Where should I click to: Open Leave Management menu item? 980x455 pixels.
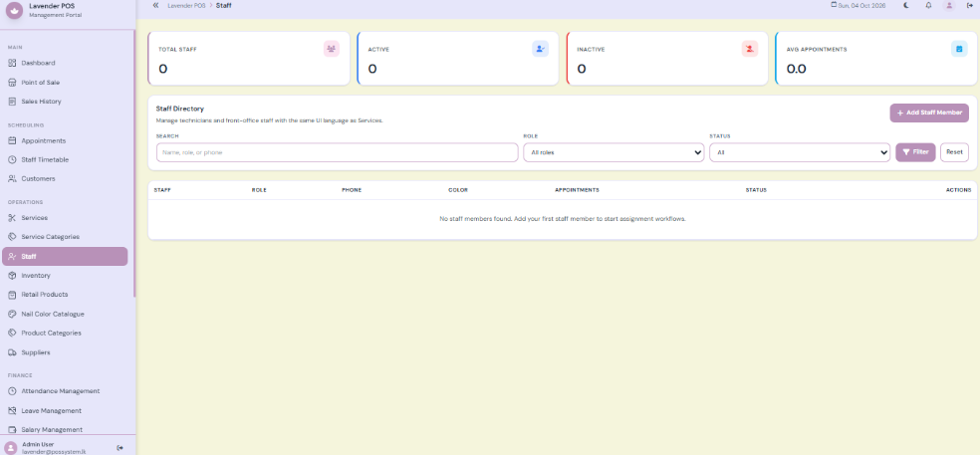(x=65, y=410)
